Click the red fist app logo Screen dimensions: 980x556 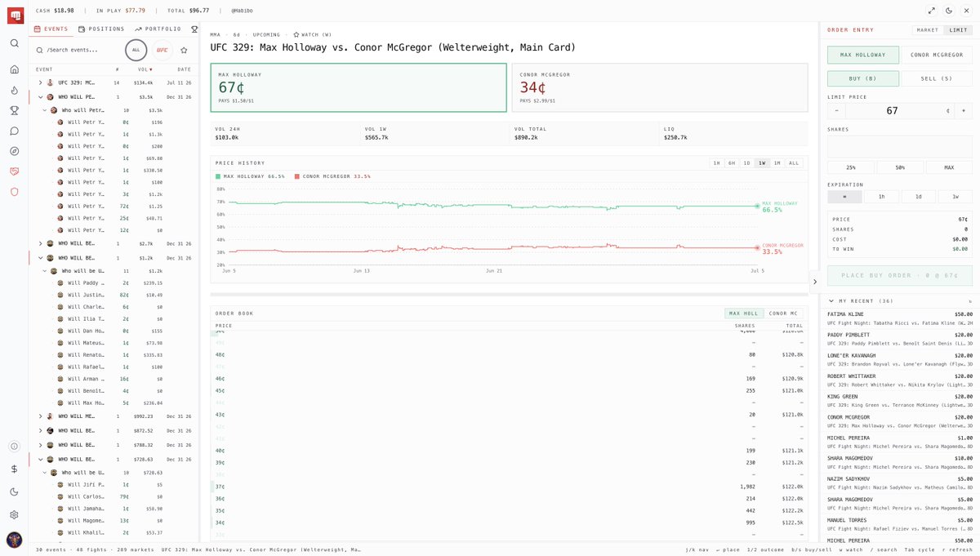[x=15, y=14]
